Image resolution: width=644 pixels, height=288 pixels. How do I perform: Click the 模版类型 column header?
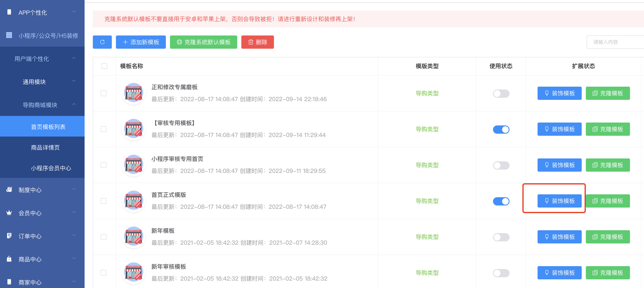(427, 66)
